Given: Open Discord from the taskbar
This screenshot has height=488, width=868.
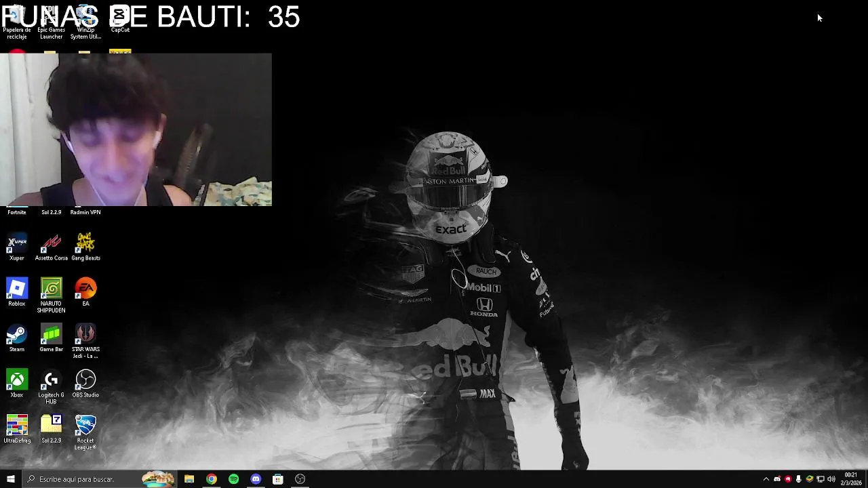Looking at the screenshot, I should coord(256,479).
